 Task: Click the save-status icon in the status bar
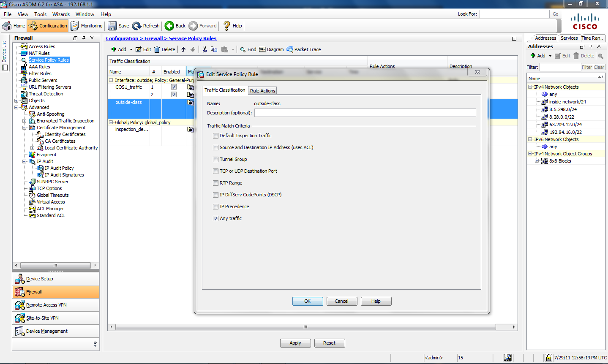tap(508, 358)
